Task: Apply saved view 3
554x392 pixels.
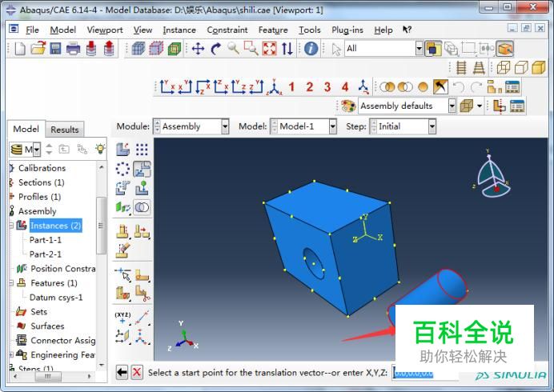Action: pyautogui.click(x=327, y=86)
